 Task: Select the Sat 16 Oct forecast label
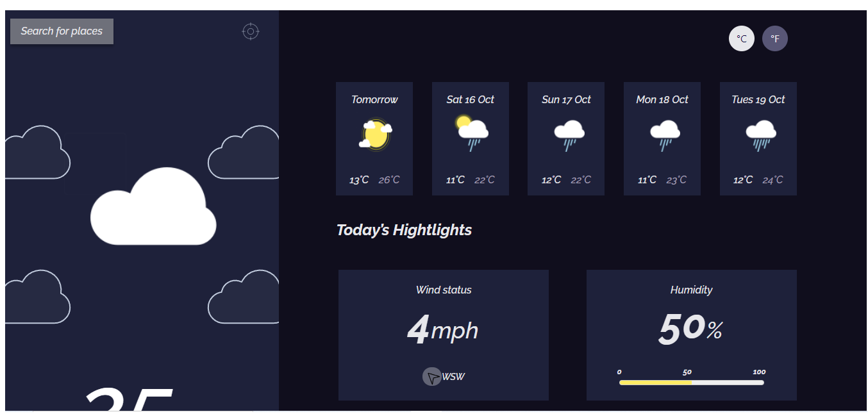point(471,99)
